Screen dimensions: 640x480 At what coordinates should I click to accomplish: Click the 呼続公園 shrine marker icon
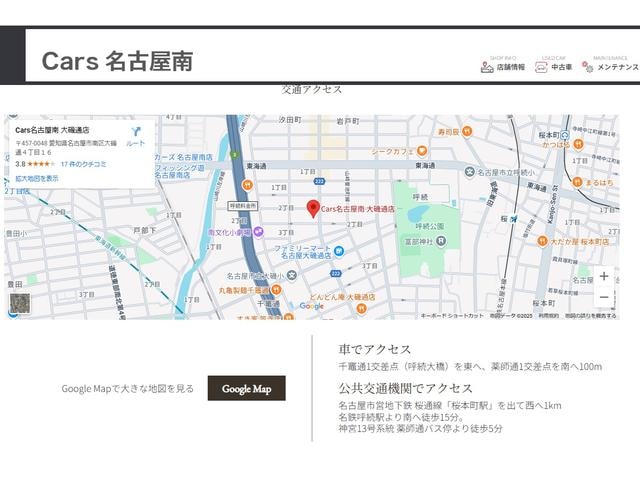tap(440, 241)
